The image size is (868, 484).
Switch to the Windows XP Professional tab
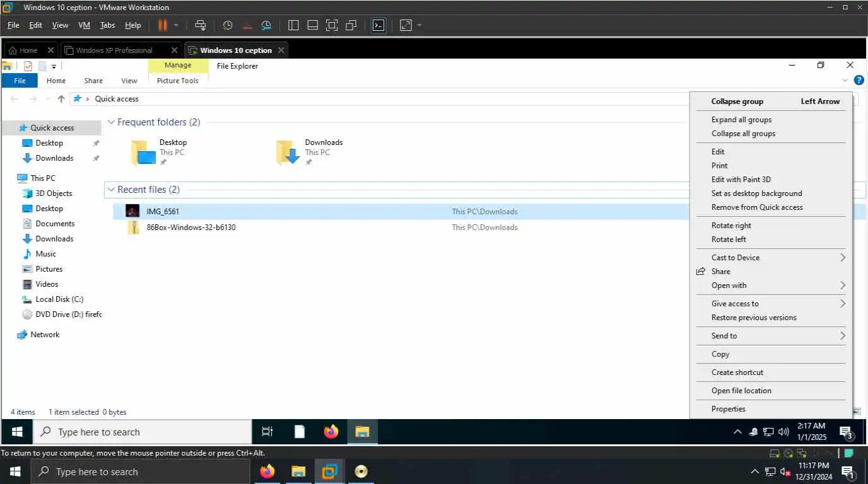click(x=114, y=50)
